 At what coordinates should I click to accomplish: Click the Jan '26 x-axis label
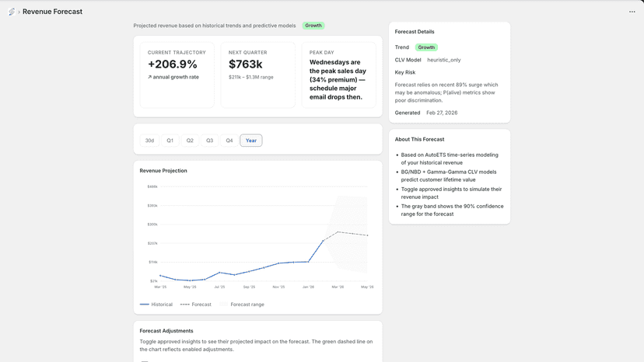click(308, 287)
